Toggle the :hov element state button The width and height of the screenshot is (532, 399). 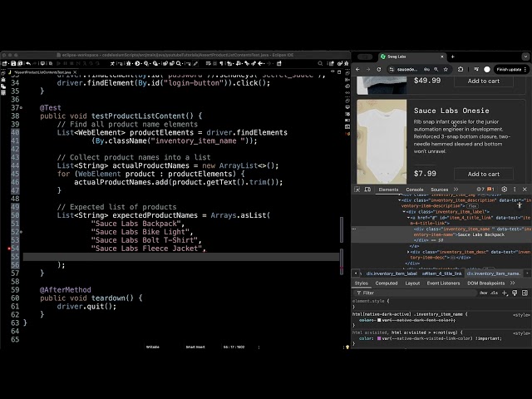pyautogui.click(x=484, y=293)
